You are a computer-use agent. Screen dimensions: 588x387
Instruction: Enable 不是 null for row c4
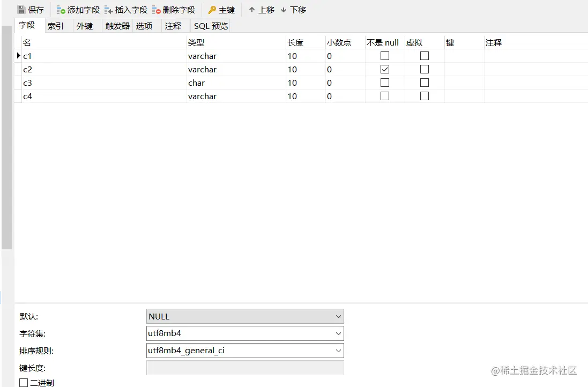click(x=385, y=96)
